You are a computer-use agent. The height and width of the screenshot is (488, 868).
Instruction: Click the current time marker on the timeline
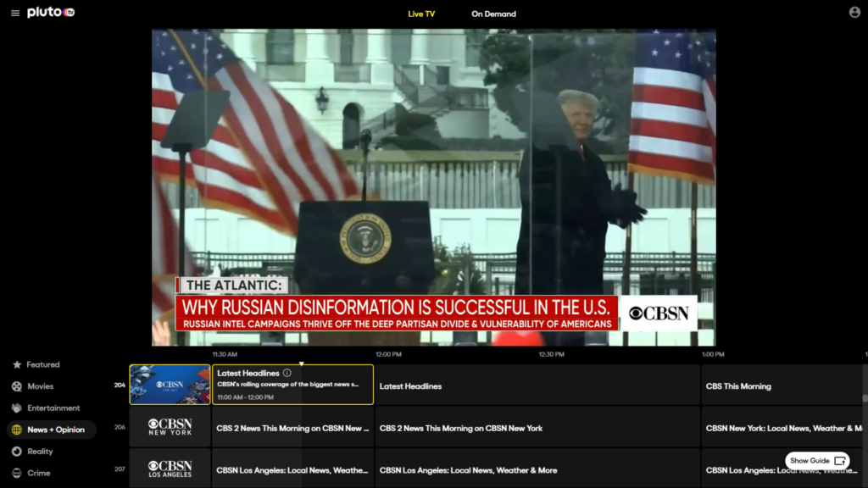coord(301,363)
